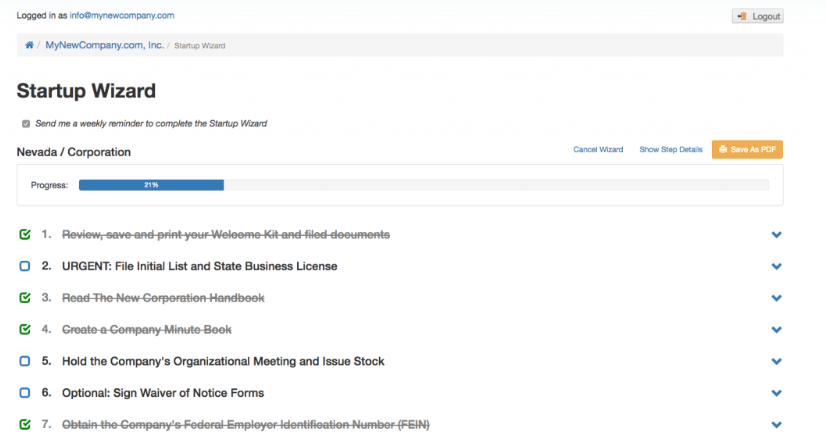Viewport: 826px width, 444px height.
Task: Check step 6 Waiver of Notice checkbox
Action: coord(25,393)
